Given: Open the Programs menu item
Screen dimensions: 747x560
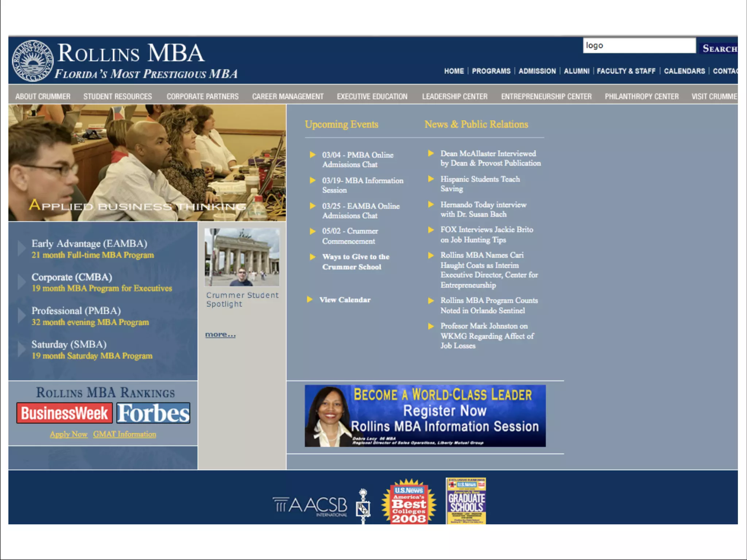Looking at the screenshot, I should [491, 71].
